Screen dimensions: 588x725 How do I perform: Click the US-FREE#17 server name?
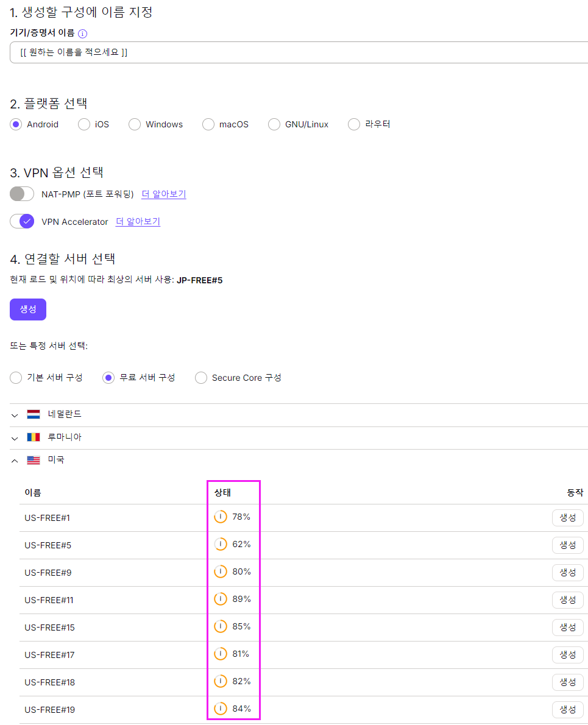[49, 655]
